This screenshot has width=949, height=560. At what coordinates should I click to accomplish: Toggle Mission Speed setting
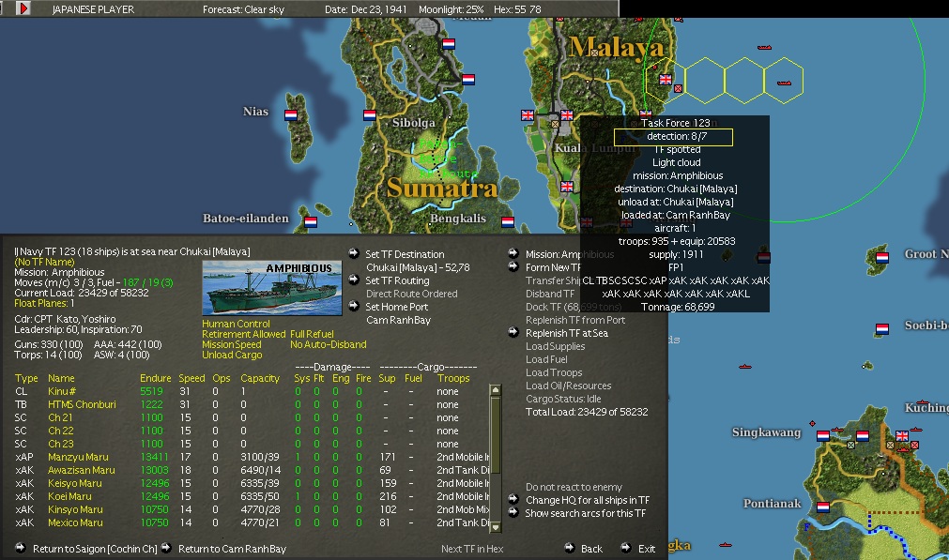232,344
